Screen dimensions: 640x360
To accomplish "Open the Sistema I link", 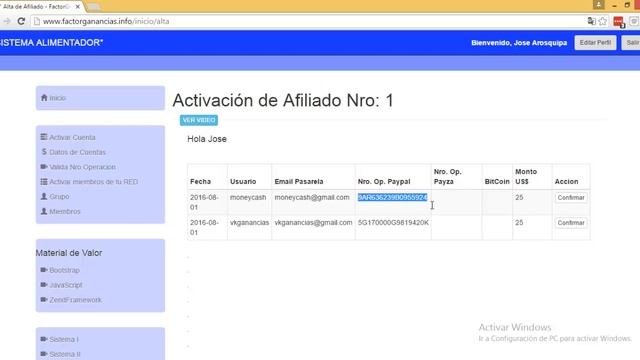I will click(x=64, y=340).
